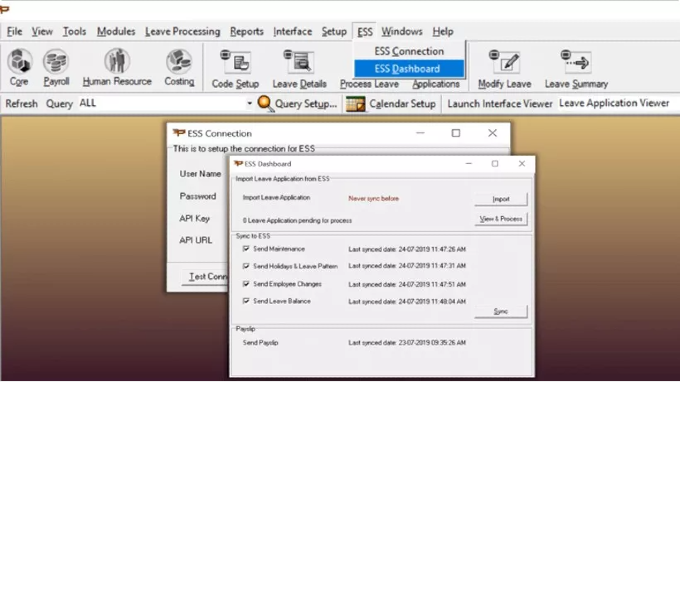Click '0 Leave Application pending for process' text
Viewport: 680px width, 606px height.
(x=297, y=220)
